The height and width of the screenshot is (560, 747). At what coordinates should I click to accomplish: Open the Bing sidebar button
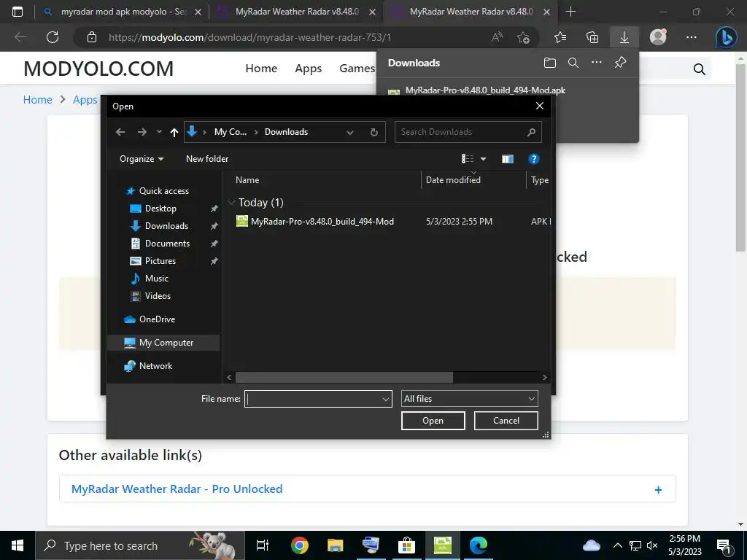coord(726,38)
